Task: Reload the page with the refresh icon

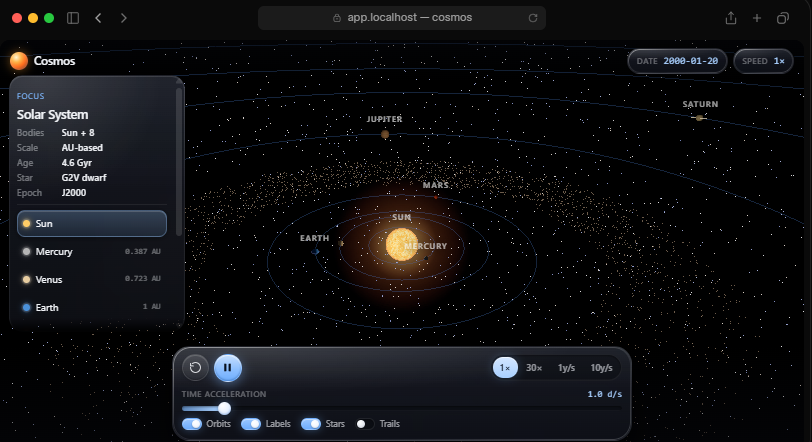Action: coord(533,18)
